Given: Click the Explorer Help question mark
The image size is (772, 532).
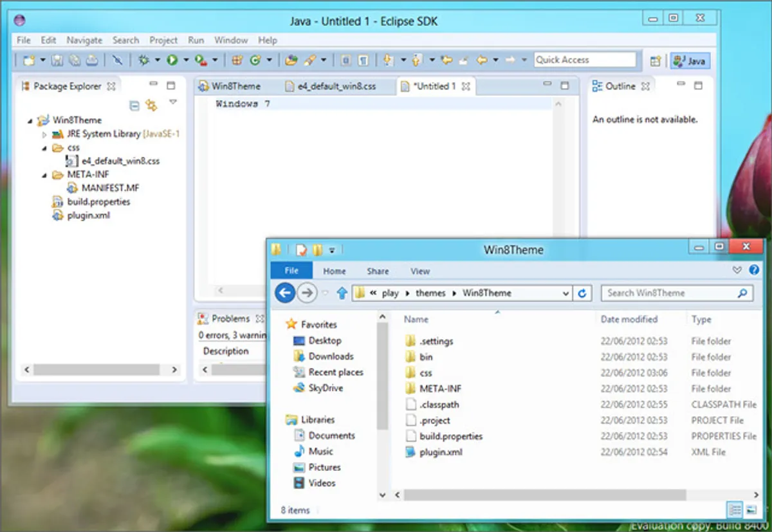Looking at the screenshot, I should pyautogui.click(x=753, y=271).
